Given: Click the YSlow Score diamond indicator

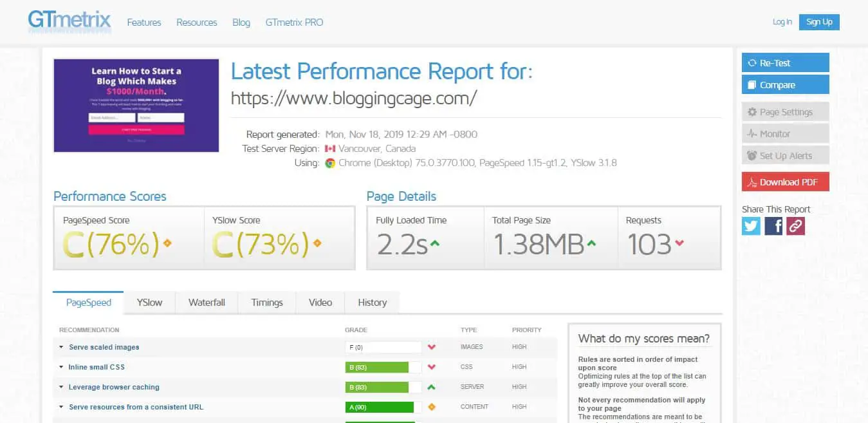Looking at the screenshot, I should (317, 243).
